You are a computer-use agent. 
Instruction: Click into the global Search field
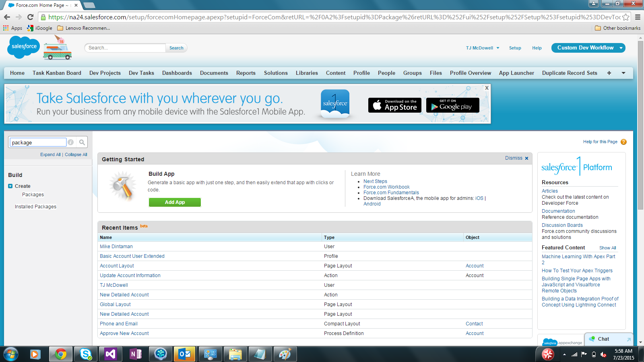click(125, 48)
